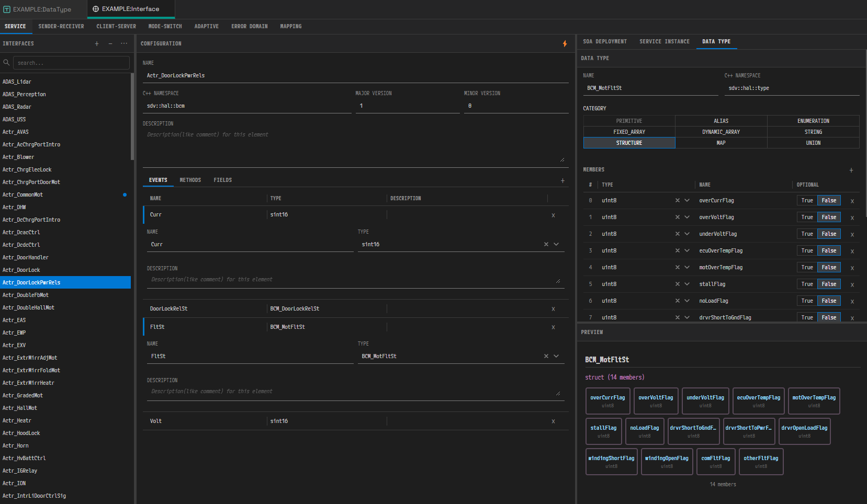867x504 pixels.
Task: Remove the overVoltFlag member
Action: [x=852, y=218]
